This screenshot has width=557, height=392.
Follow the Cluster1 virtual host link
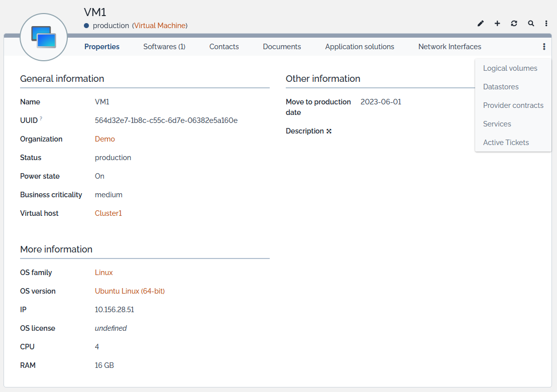tap(108, 213)
